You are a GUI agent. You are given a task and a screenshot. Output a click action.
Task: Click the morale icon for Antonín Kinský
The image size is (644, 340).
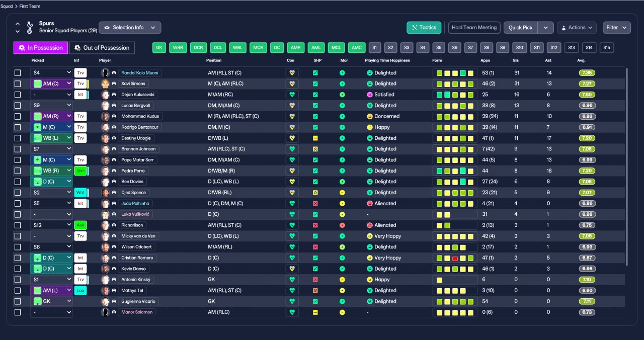point(342,280)
